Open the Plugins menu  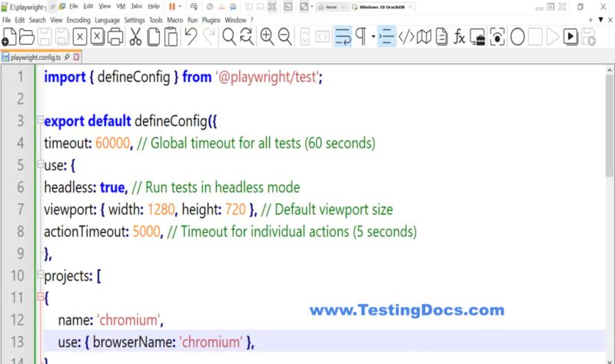[x=211, y=20]
